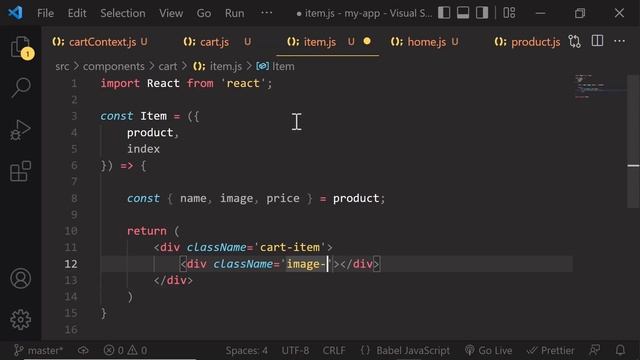Click src in the breadcrumb

tap(62, 66)
